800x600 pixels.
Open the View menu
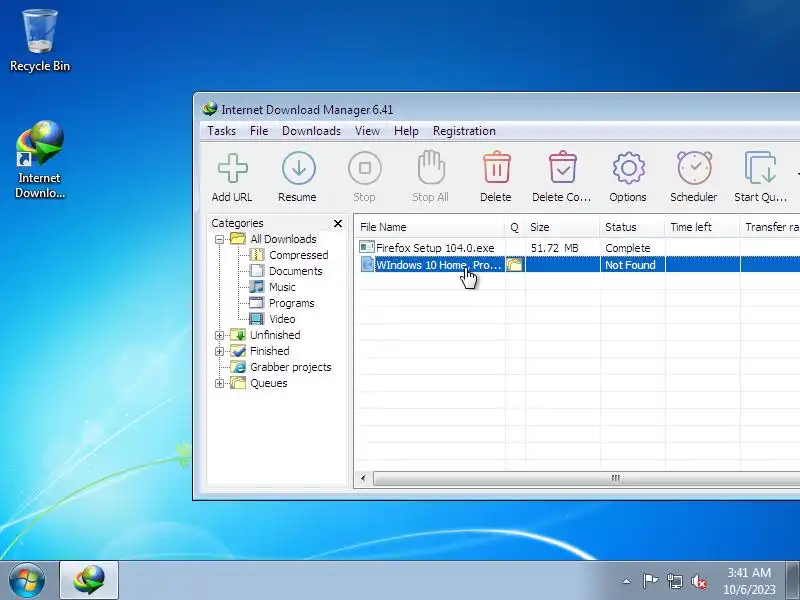point(367,131)
